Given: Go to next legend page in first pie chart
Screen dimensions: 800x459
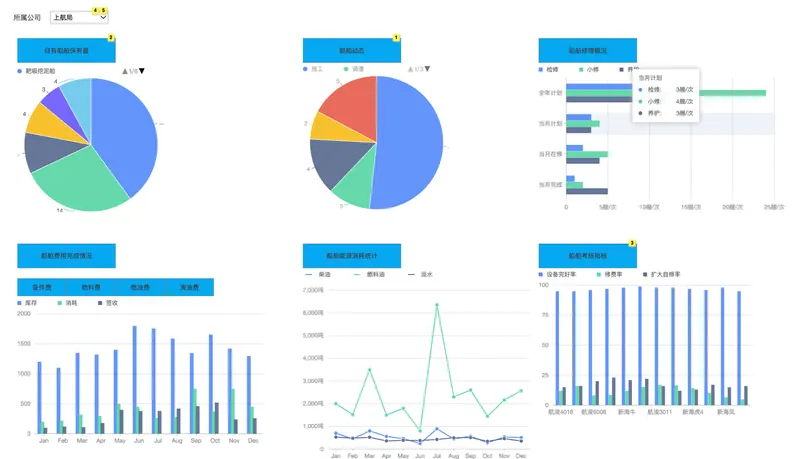Looking at the screenshot, I should (142, 71).
